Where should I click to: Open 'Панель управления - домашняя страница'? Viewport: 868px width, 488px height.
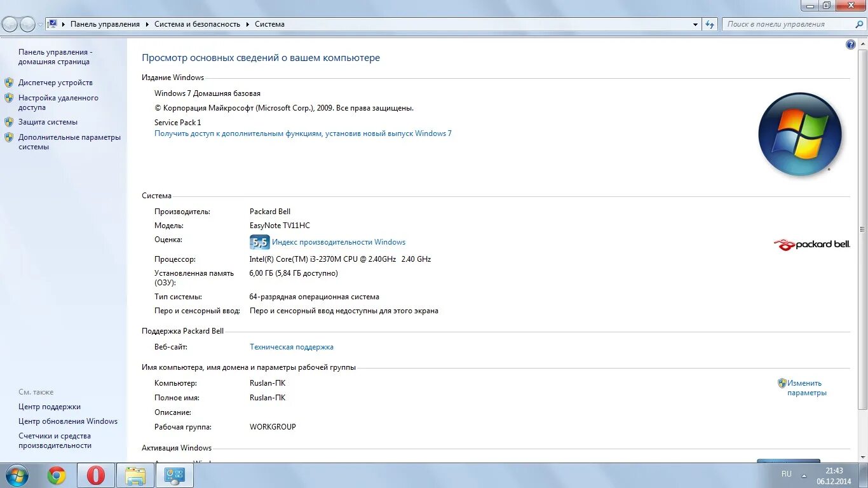[55, 57]
